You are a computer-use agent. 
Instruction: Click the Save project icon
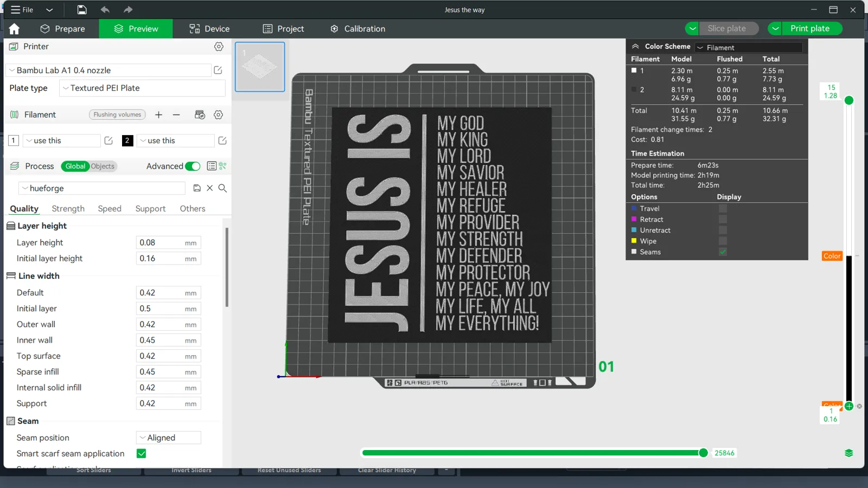point(81,10)
